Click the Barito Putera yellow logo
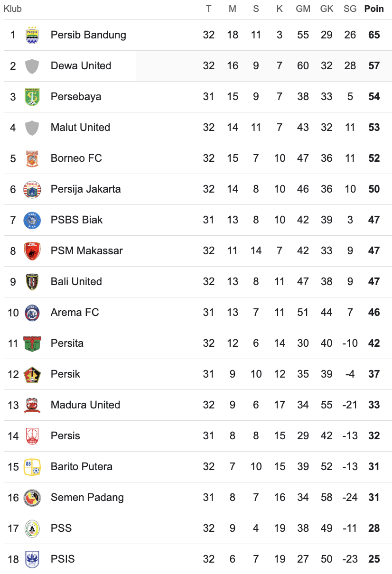Screen dimensions: 392x574 32,467
